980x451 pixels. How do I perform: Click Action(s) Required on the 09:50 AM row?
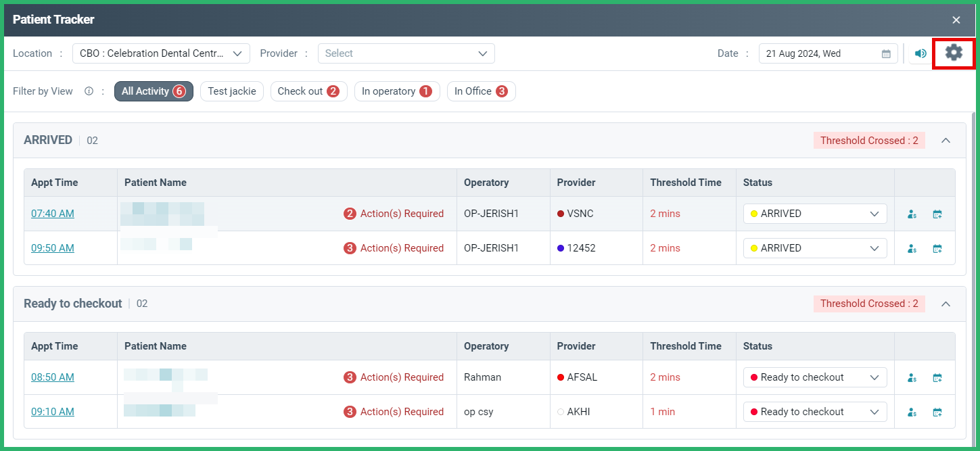point(400,247)
